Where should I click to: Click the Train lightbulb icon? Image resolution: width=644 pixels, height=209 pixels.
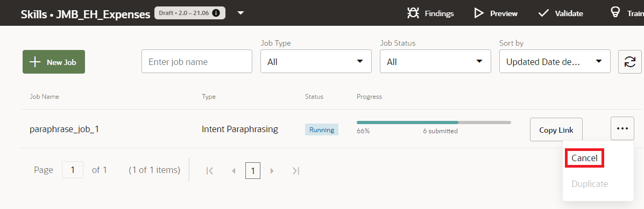[x=615, y=13]
